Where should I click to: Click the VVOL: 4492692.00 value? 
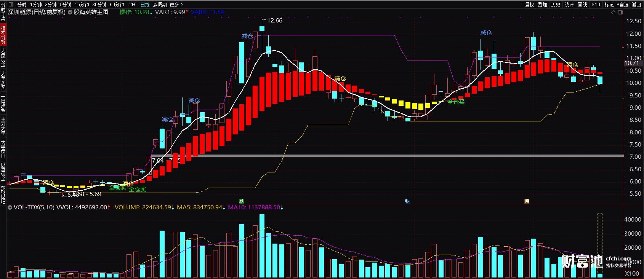(83, 207)
